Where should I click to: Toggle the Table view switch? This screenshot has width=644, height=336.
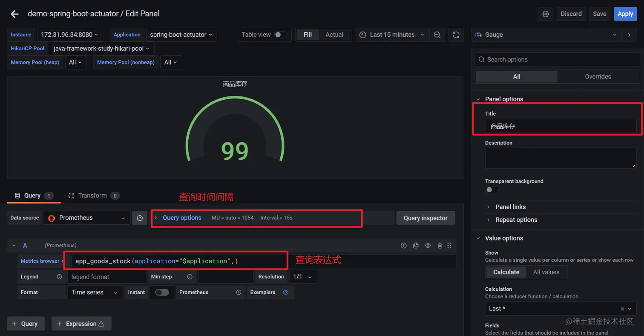click(x=281, y=35)
